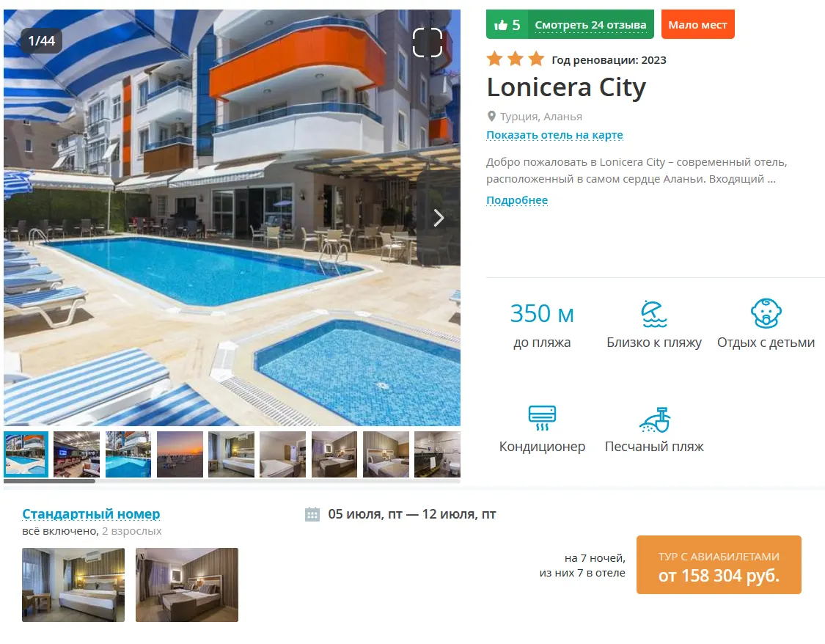Go to next photo arrow

click(x=439, y=218)
